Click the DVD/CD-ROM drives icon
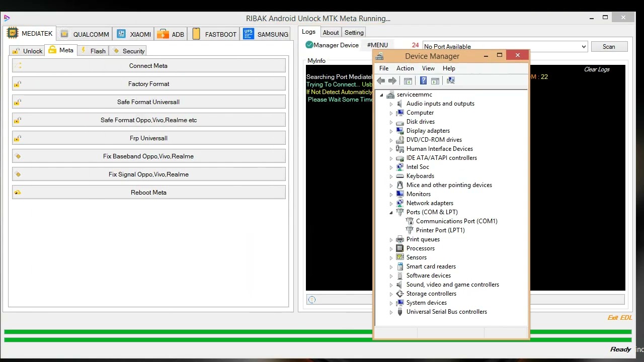Screen dimensions: 644x362 pyautogui.click(x=400, y=140)
